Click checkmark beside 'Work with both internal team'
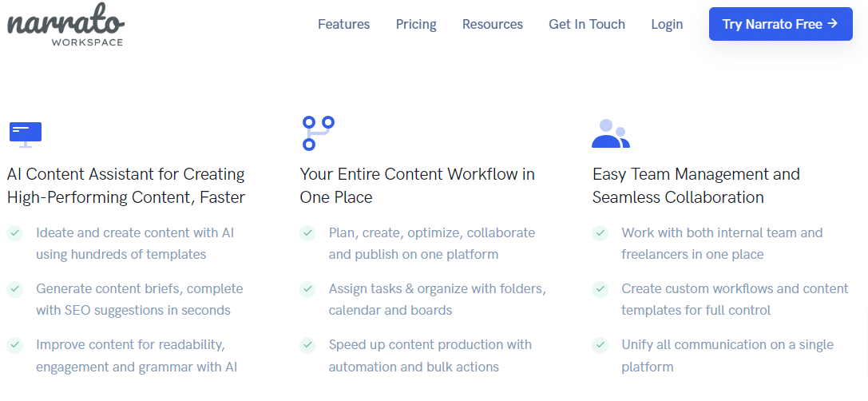Viewport: 868px width, 401px height. [x=600, y=233]
